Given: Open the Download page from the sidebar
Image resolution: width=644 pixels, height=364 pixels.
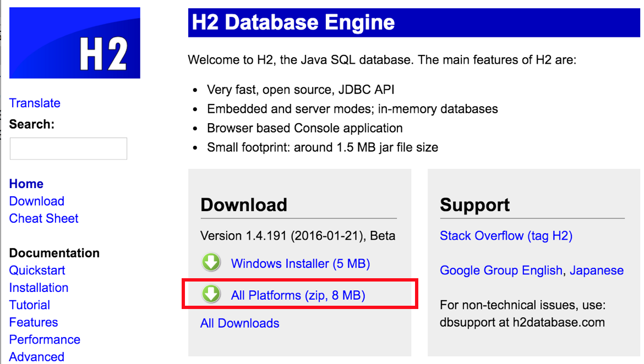Looking at the screenshot, I should [36, 201].
